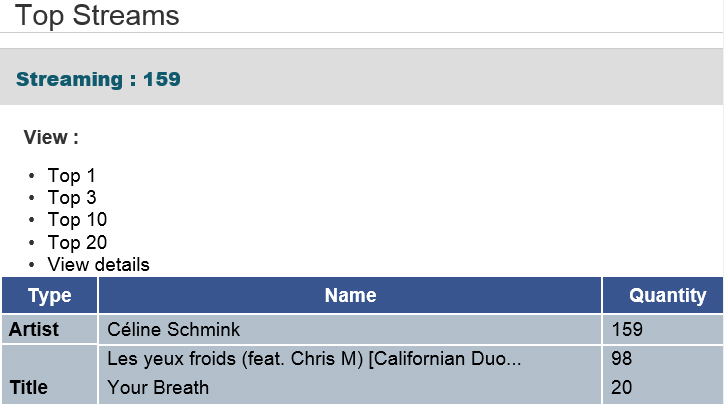
Task: Click the Type column header
Action: (x=50, y=295)
